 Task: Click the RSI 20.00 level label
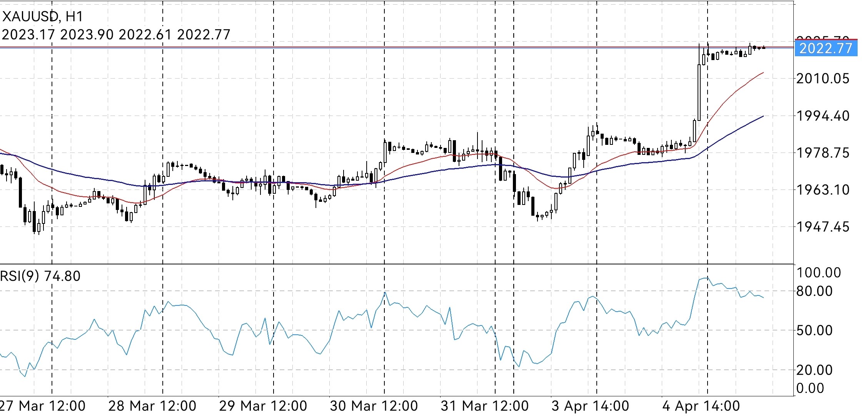pyautogui.click(x=815, y=370)
